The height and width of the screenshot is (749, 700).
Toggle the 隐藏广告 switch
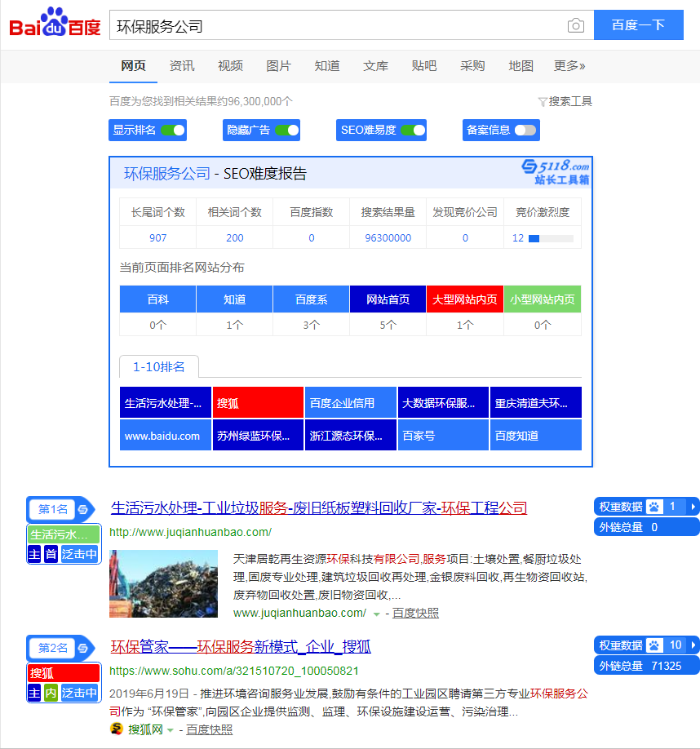point(287,130)
